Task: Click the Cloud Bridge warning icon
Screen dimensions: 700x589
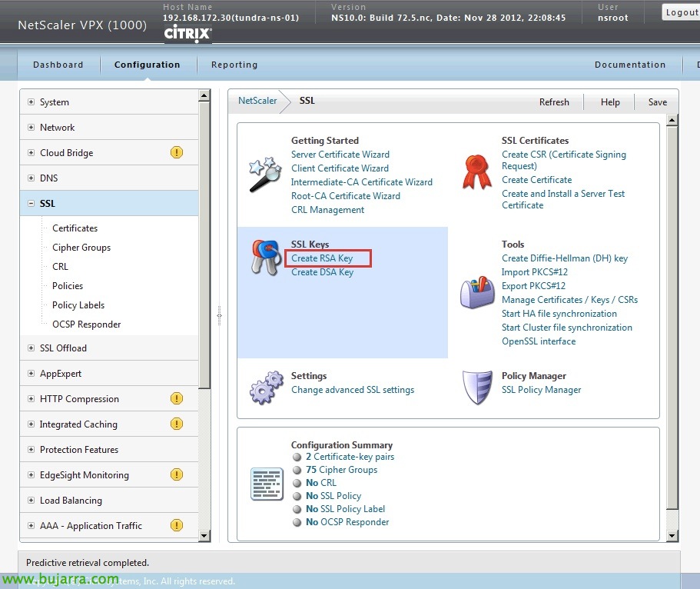Action: point(177,152)
